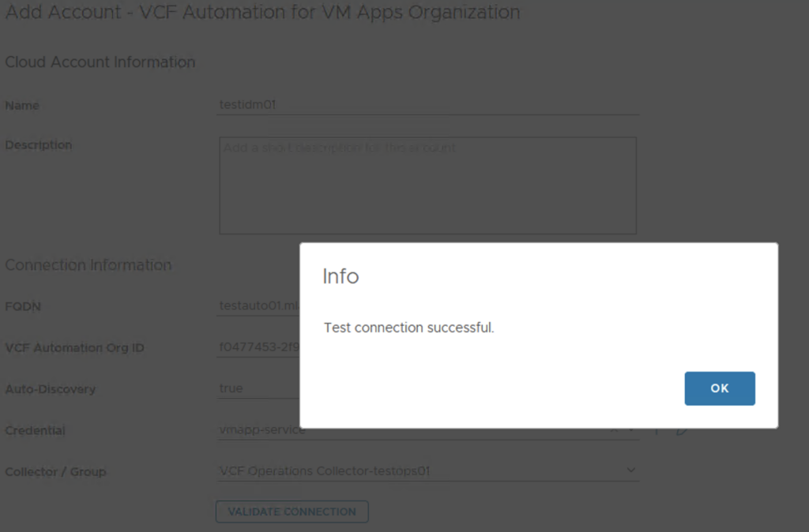Click the Name field containing testidm01
This screenshot has height=532, width=809.
427,104
